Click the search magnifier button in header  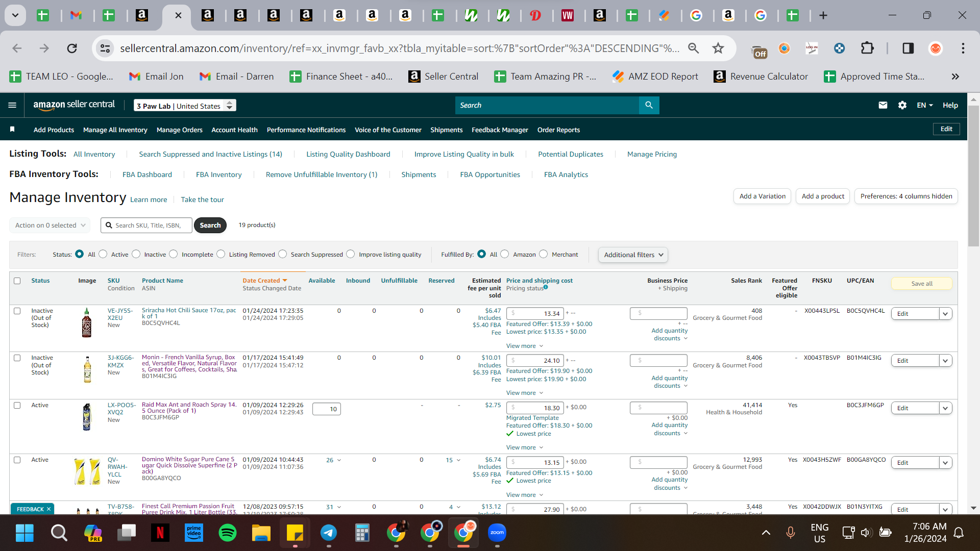point(649,105)
